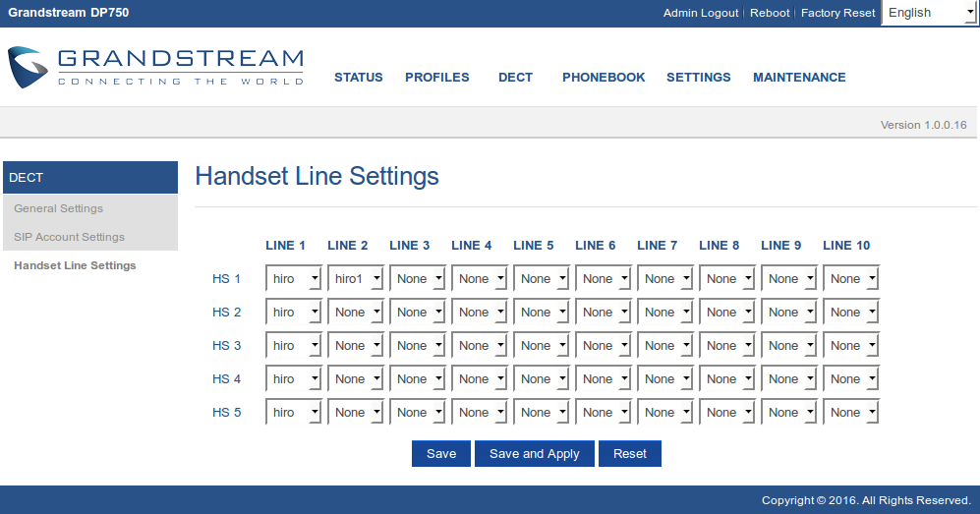This screenshot has width=980, height=514.
Task: Open HS 3 Line 5 dropdown
Action: 542,346
